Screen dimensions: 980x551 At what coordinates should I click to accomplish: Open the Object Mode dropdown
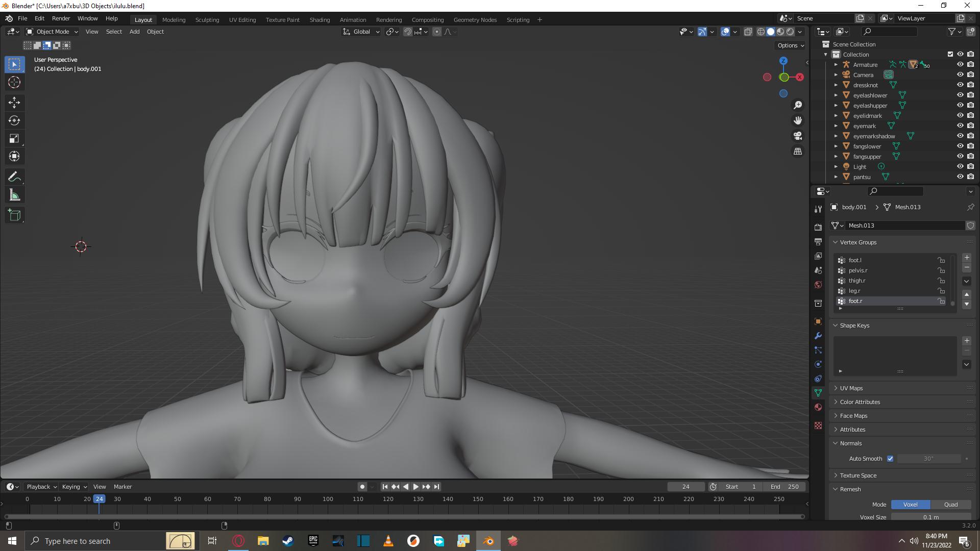click(x=51, y=32)
